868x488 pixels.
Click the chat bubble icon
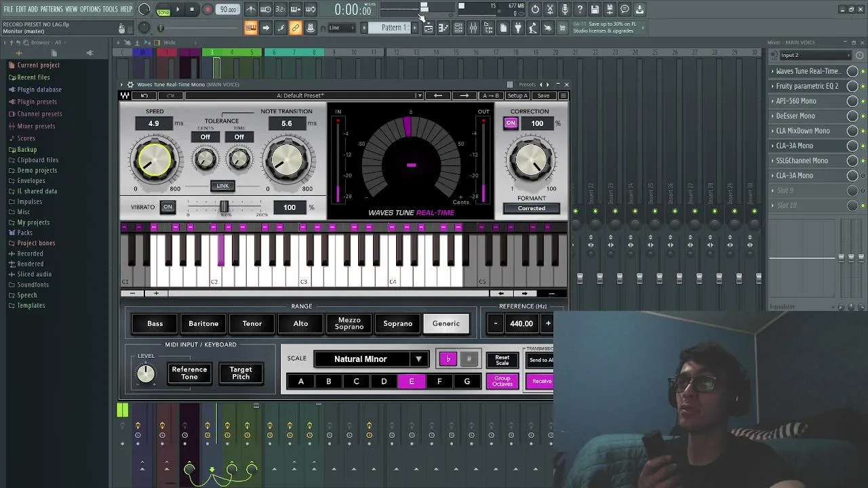coord(625,9)
